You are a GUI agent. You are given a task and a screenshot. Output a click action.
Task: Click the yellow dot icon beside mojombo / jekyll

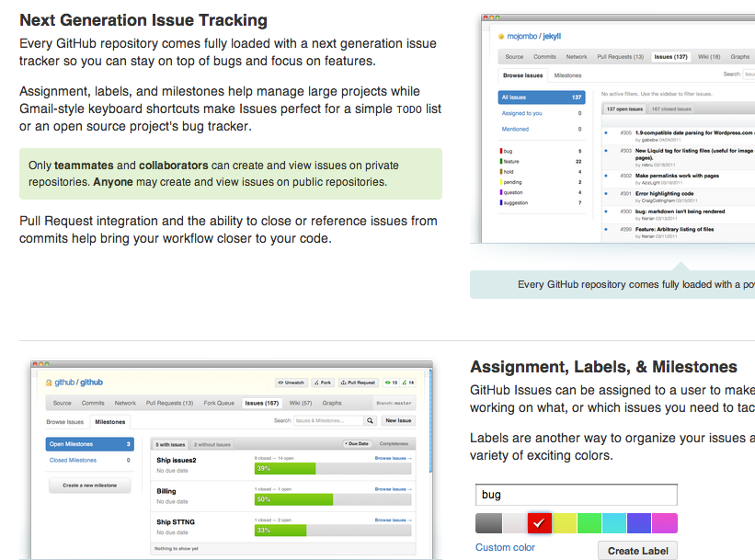[501, 37]
